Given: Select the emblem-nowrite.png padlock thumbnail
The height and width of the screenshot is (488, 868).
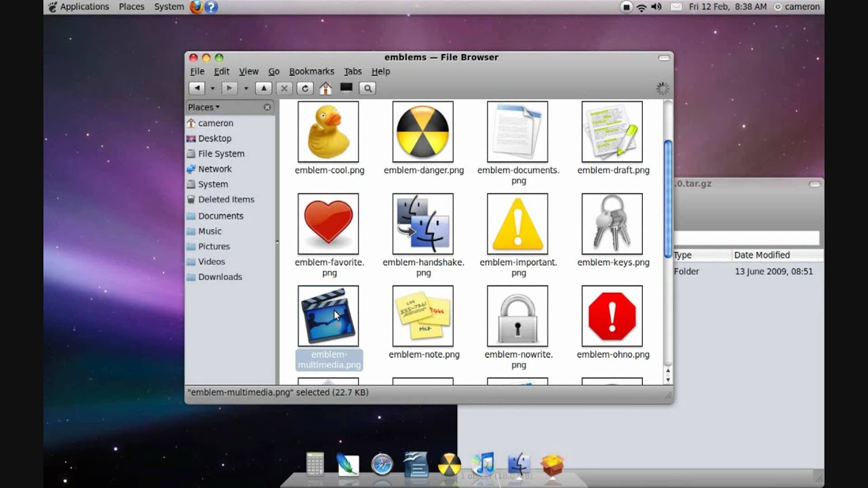Looking at the screenshot, I should click(517, 316).
